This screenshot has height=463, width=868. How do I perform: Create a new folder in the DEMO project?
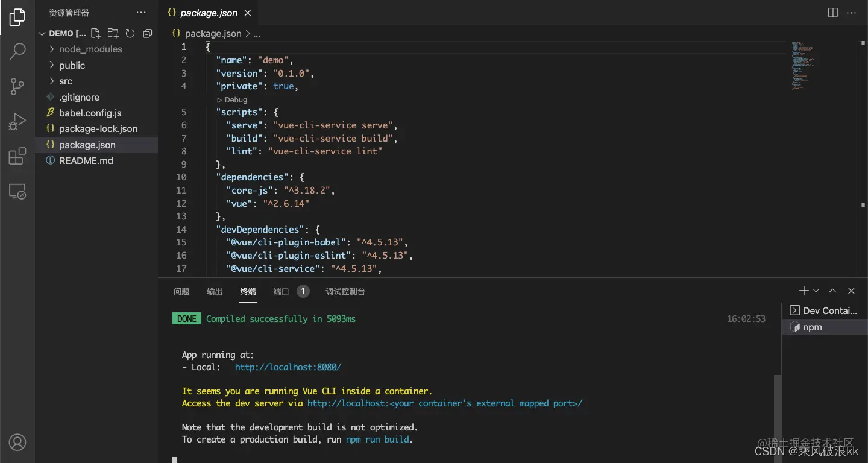click(x=113, y=33)
